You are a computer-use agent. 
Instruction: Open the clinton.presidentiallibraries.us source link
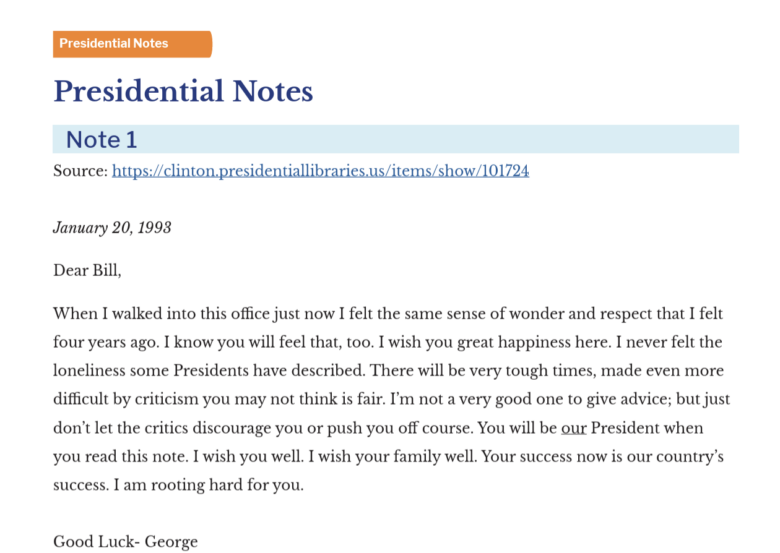(320, 171)
